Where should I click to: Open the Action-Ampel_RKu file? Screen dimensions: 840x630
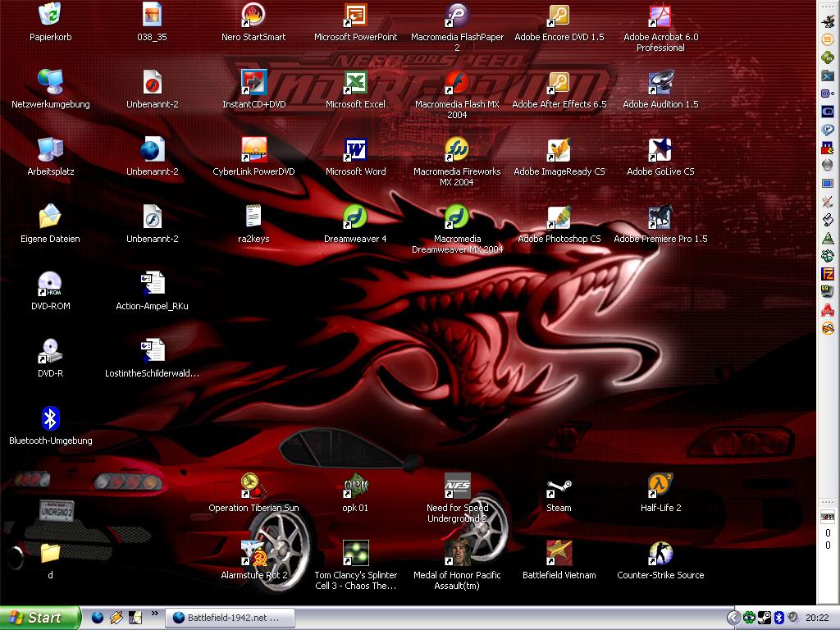(x=152, y=284)
